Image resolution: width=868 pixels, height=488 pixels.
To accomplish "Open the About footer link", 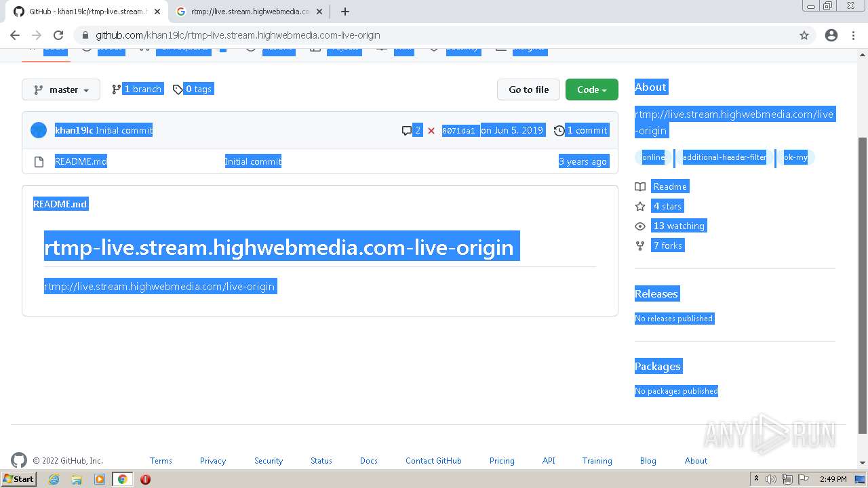I will [696, 460].
